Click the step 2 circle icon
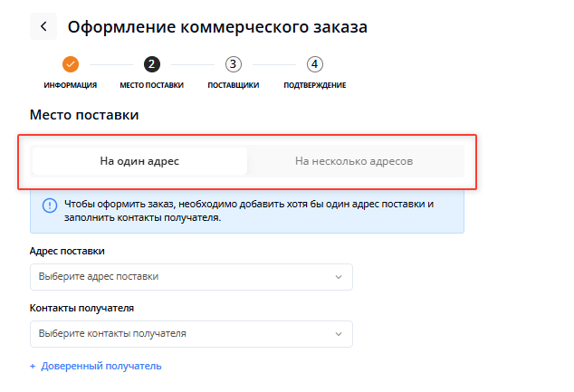The width and height of the screenshot is (574, 392). (151, 64)
